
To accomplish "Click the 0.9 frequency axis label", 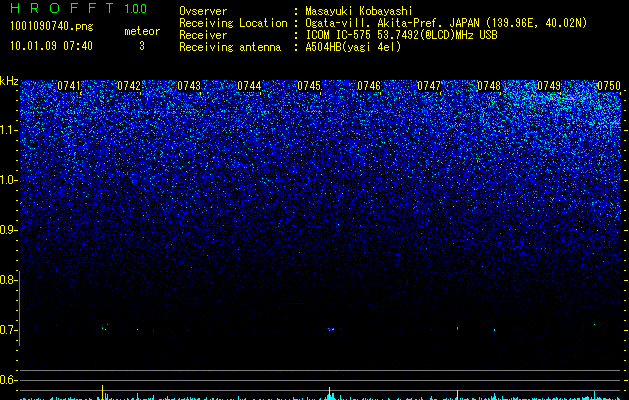I will pos(8,230).
